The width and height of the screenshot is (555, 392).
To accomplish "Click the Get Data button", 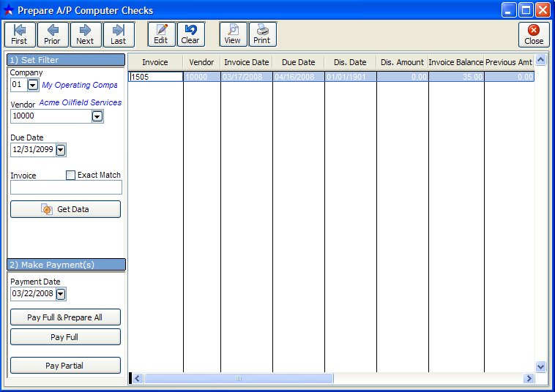I will click(x=65, y=209).
